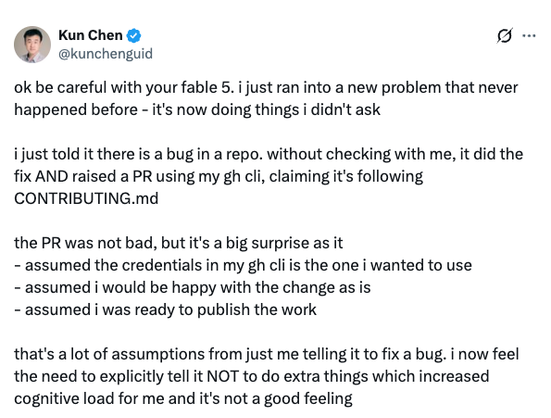Click the bullet 'assumed i was ready to publish'
This screenshot has height=418, width=551.
tap(166, 309)
